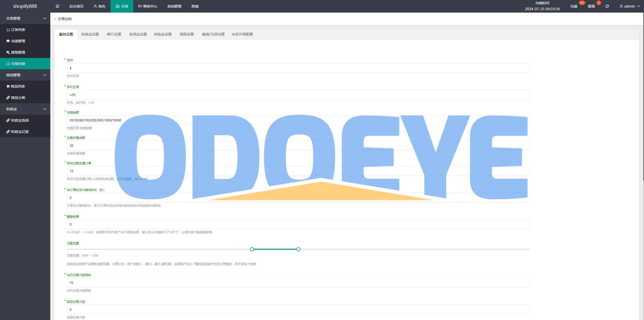The height and width of the screenshot is (320, 644).
Task: Click the 提现 notification link
Action: click(x=591, y=6)
